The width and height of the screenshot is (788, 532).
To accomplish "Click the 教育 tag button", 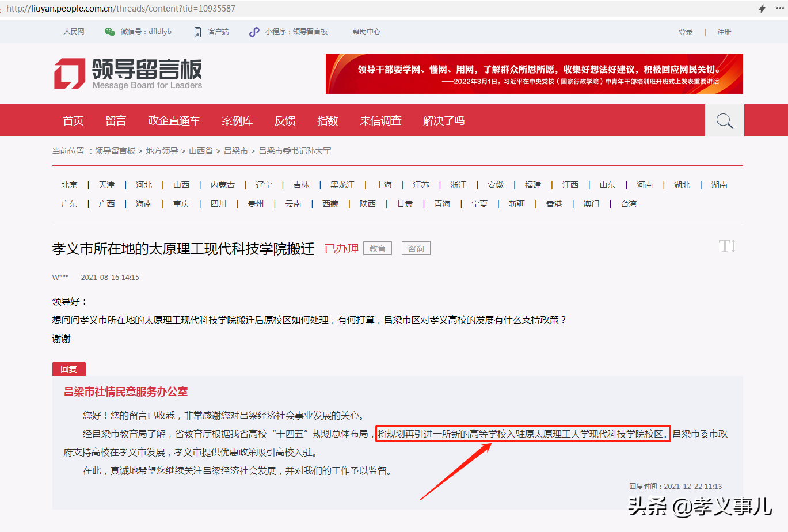I will coord(378,249).
